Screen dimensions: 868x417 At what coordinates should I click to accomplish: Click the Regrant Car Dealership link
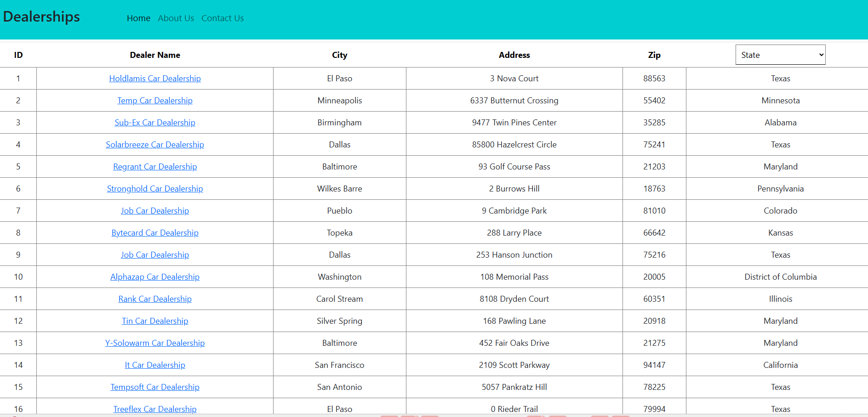[x=155, y=167]
